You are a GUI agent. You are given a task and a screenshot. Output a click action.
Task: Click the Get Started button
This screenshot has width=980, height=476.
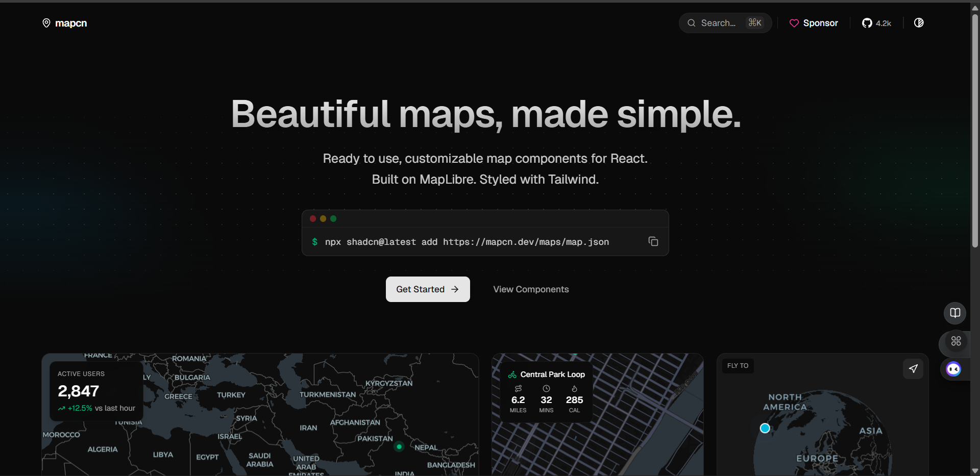[x=428, y=289]
